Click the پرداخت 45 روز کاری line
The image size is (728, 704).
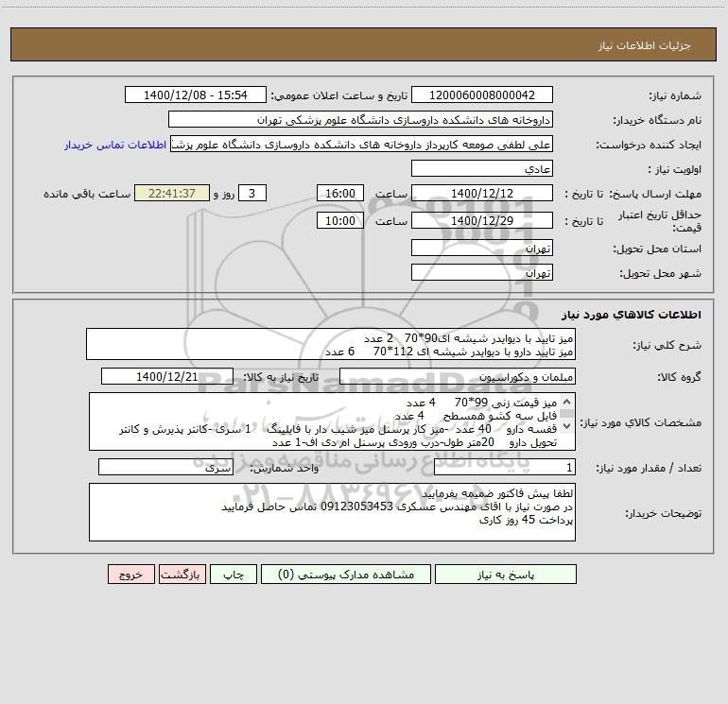pyautogui.click(x=526, y=520)
